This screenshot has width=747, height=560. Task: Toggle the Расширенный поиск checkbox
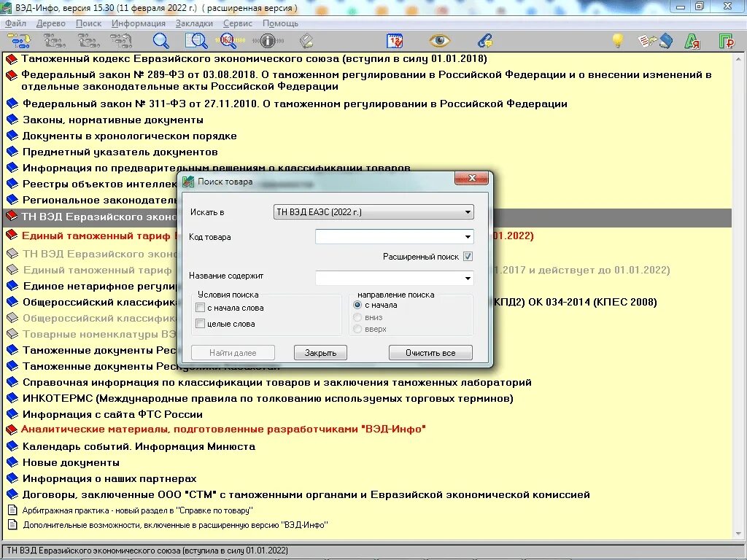(468, 256)
